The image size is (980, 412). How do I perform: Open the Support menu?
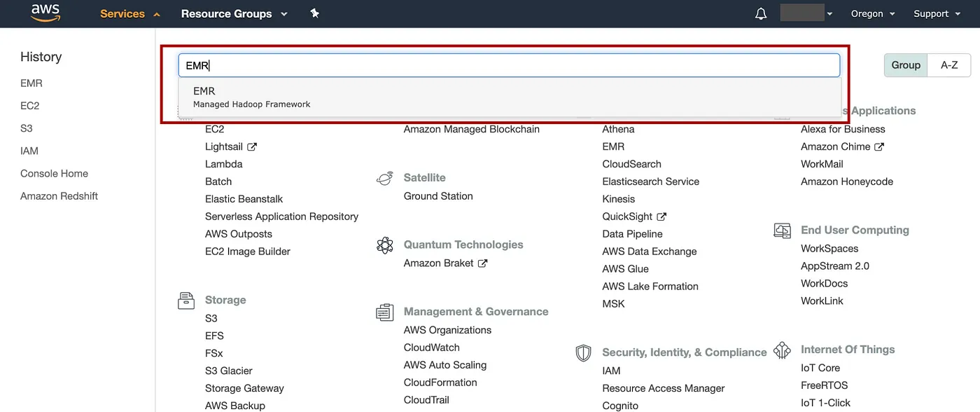tap(936, 14)
